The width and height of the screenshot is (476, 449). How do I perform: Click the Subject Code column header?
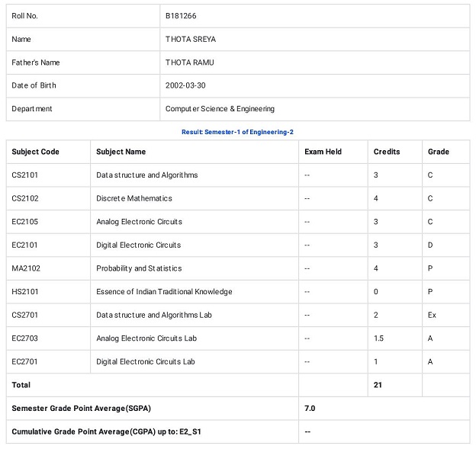(35, 152)
